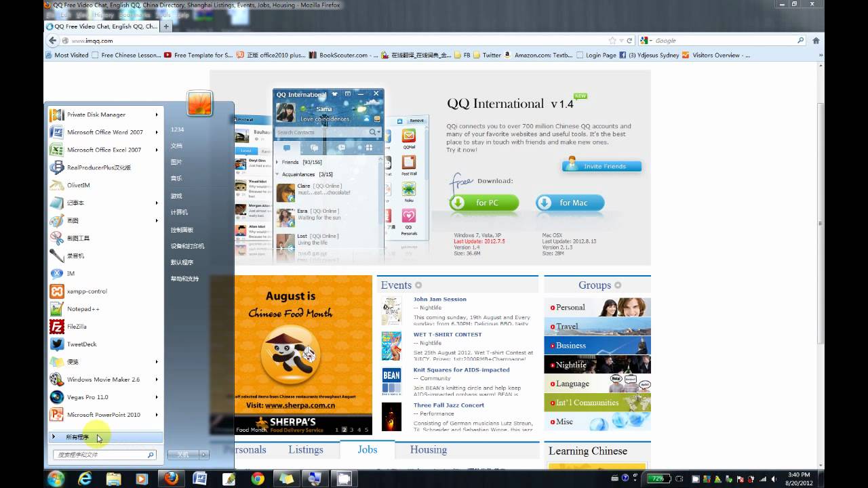Expand Vegas Pro 11.0 jump list arrow
868x488 pixels.
point(157,396)
